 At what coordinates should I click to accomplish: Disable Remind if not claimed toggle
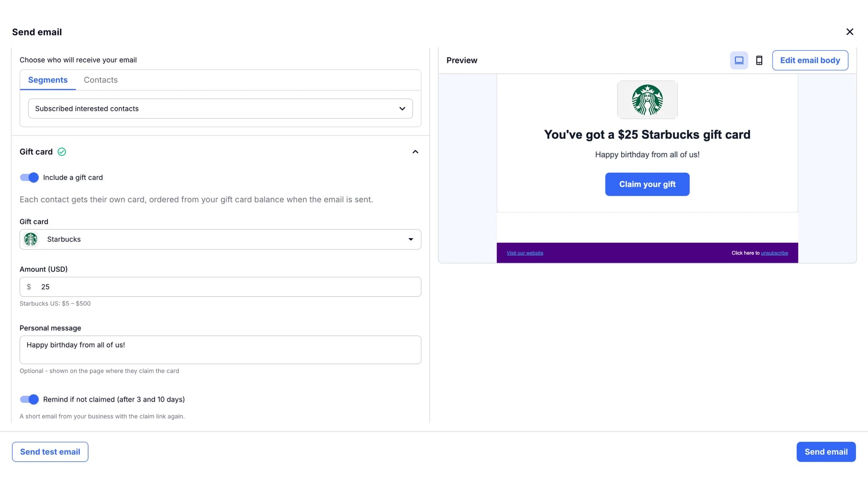pos(29,399)
